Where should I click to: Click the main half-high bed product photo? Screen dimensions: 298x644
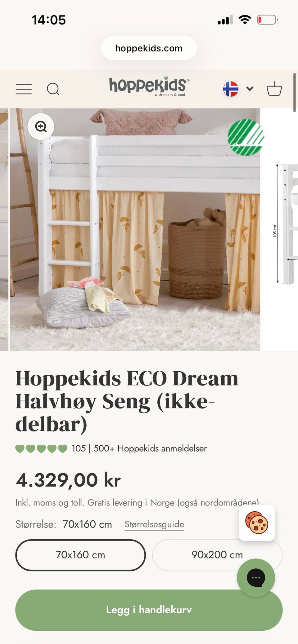point(135,229)
